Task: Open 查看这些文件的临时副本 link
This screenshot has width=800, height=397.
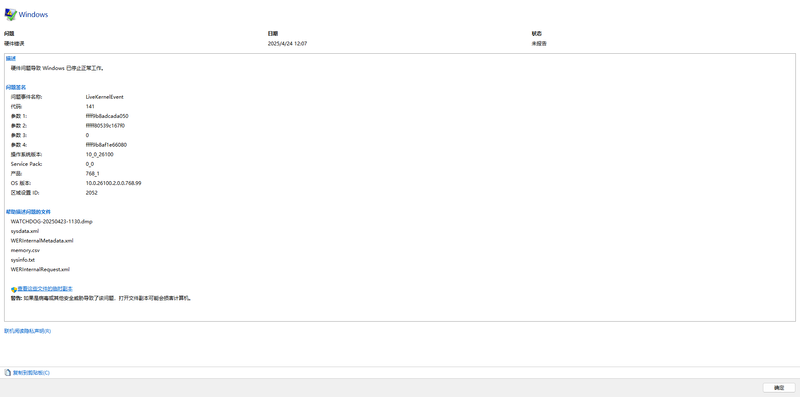Action: (45, 289)
